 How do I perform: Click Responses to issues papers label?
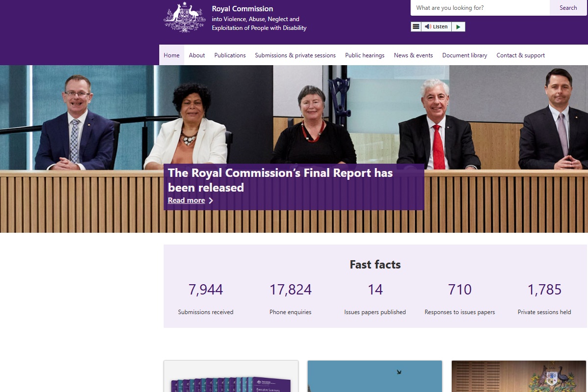point(460,312)
